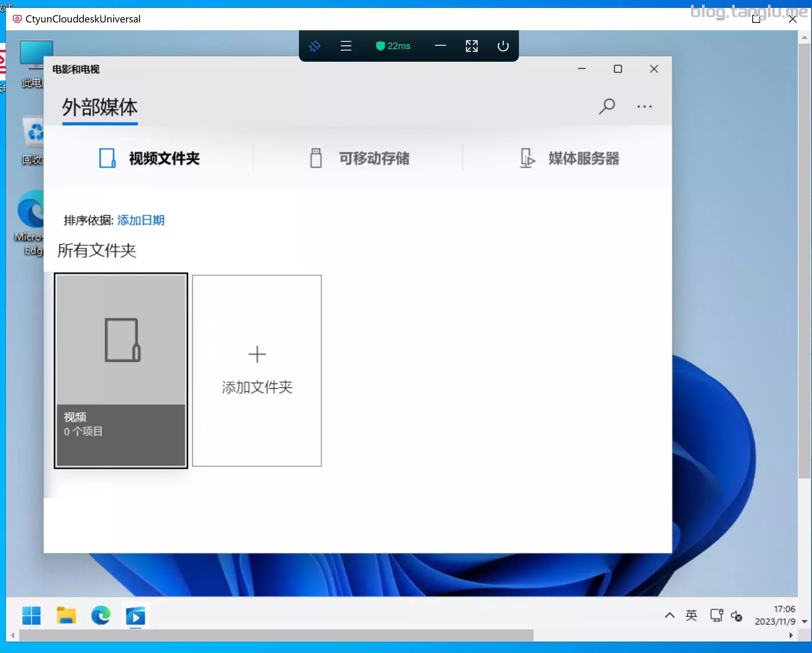Screen dimensions: 812x653
Task: Open the network tray icon
Action: (x=717, y=615)
